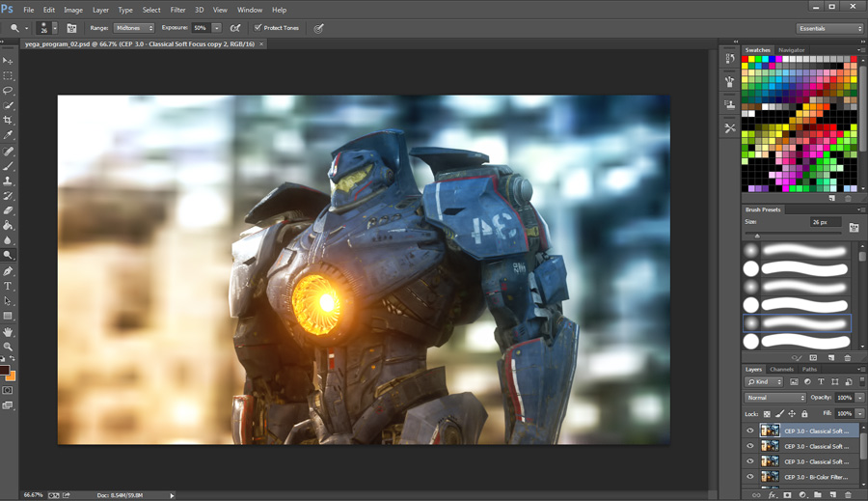
Task: Select the Clone Stamp tool
Action: [x=8, y=181]
